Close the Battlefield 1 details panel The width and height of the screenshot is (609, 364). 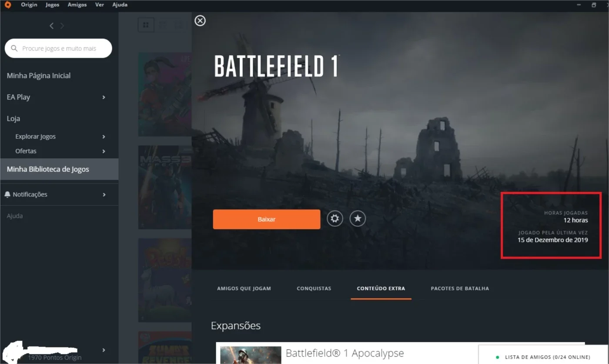pos(200,20)
